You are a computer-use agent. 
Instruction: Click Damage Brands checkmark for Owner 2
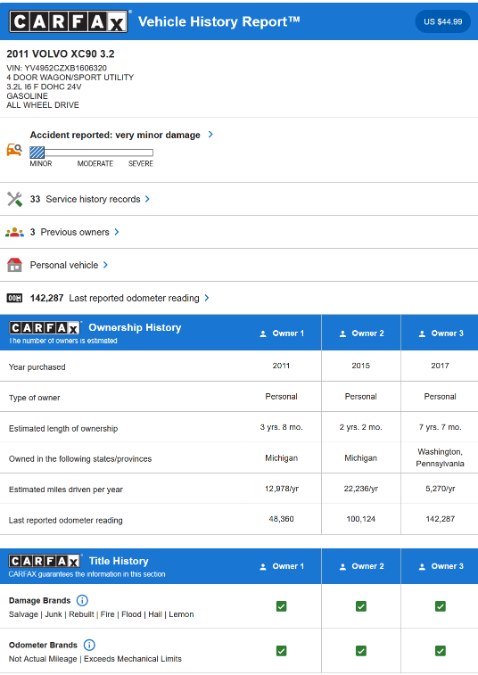click(x=361, y=606)
